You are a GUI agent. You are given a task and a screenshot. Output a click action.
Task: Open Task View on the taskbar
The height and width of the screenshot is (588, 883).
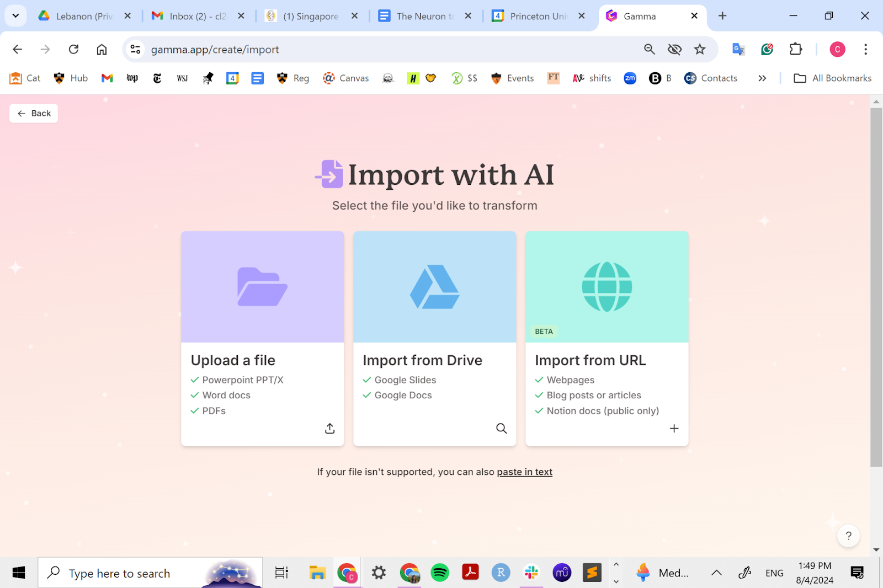[x=281, y=573]
